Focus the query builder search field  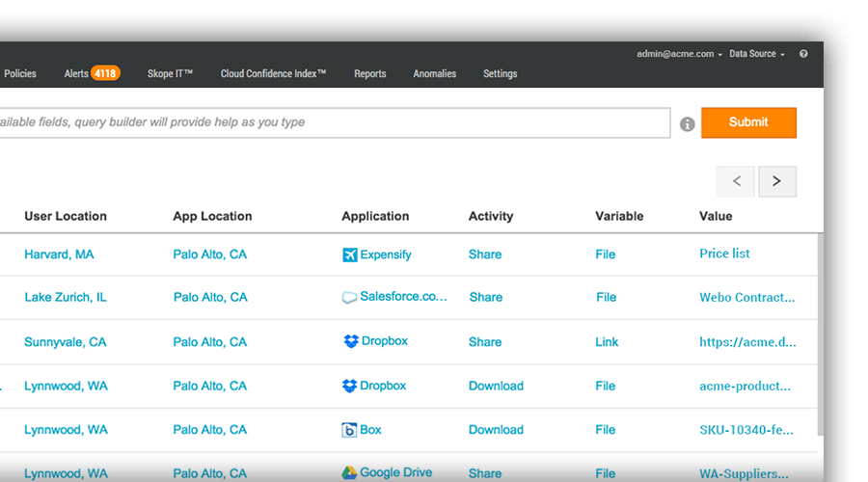[x=328, y=122]
